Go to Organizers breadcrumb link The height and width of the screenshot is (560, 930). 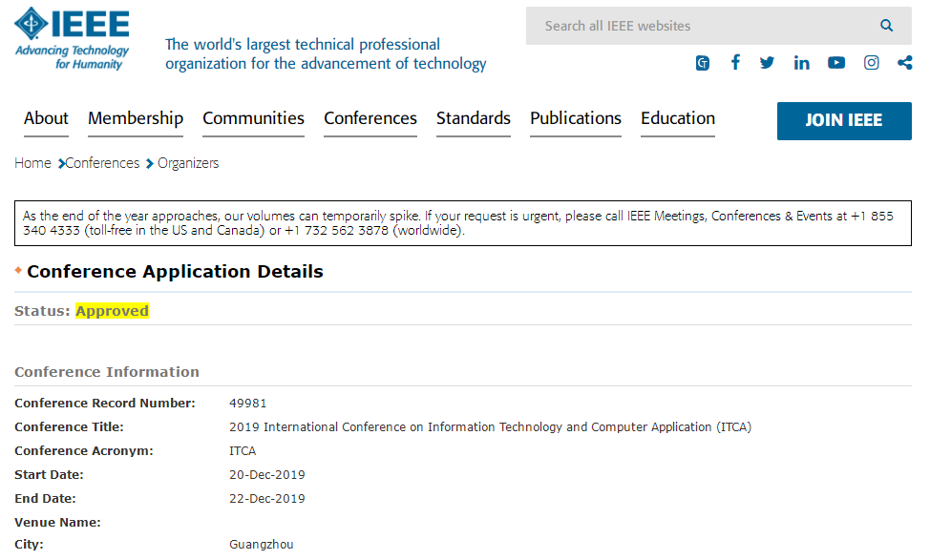[x=188, y=163]
